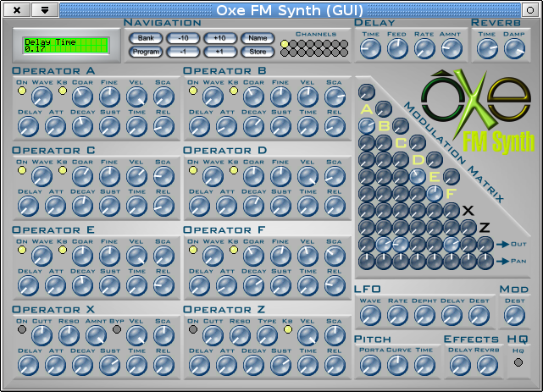
Task: Click the Program navigation button
Action: pos(146,52)
